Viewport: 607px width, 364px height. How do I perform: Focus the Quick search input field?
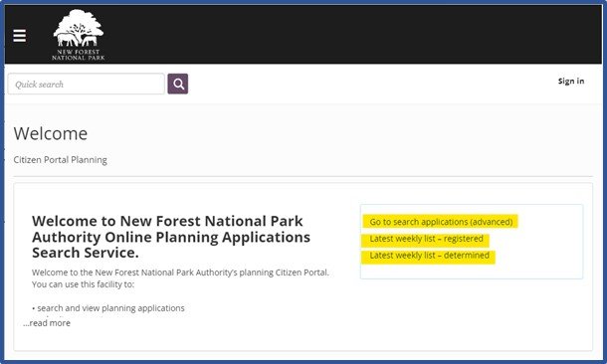click(x=86, y=84)
